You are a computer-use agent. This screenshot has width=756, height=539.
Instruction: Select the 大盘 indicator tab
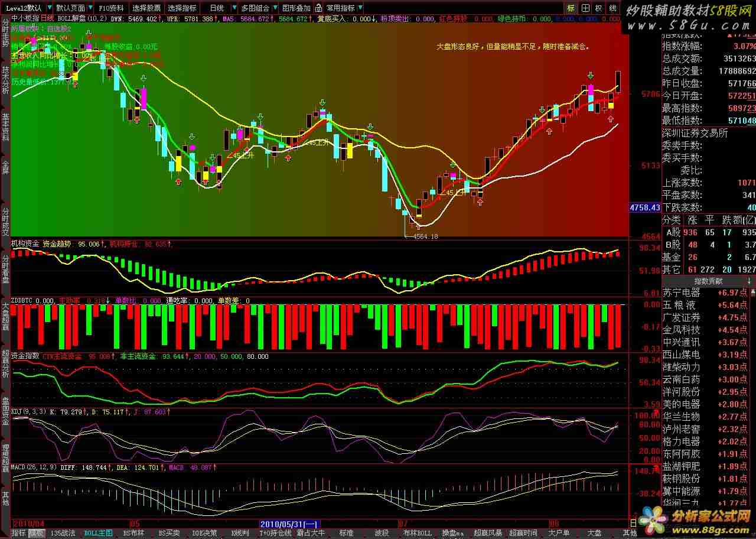[594, 533]
